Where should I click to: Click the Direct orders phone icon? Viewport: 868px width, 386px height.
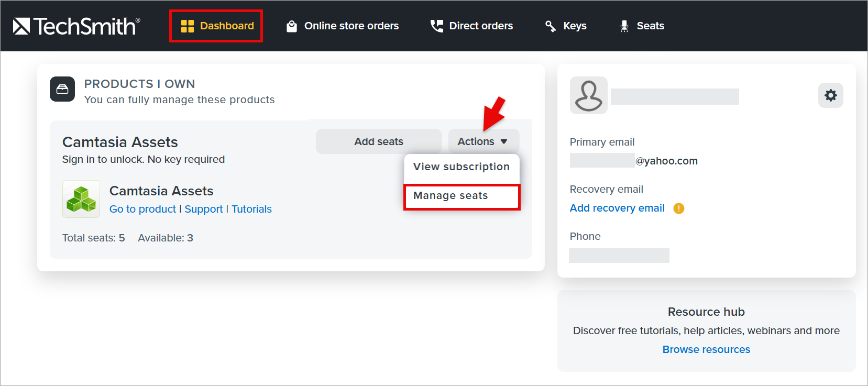(x=436, y=26)
